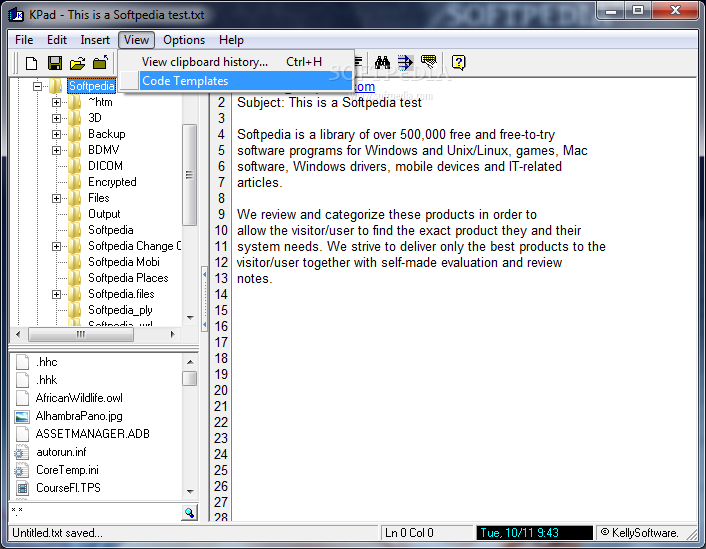Click the 'Untitled.txt saved...' status message
Screen dimensions: 706x549
[58, 533]
